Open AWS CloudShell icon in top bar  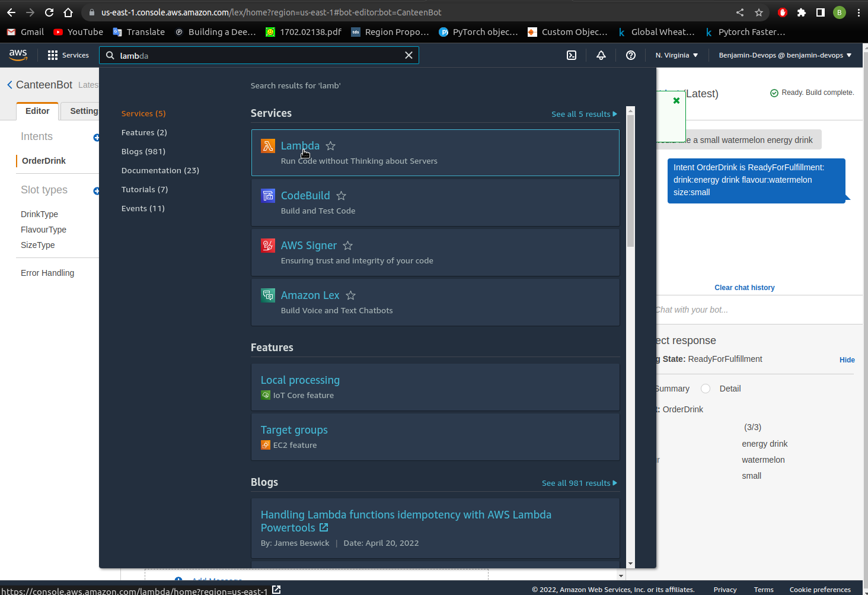pos(572,55)
